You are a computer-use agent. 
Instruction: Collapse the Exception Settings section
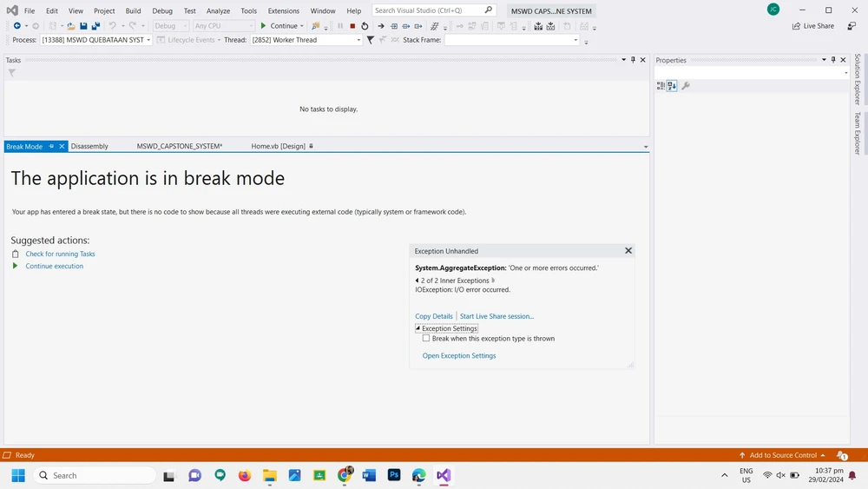(418, 328)
